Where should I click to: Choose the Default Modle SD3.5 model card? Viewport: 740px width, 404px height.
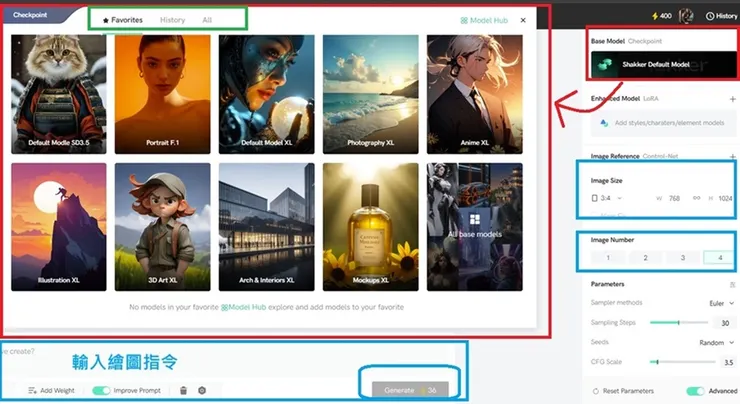[x=59, y=94]
